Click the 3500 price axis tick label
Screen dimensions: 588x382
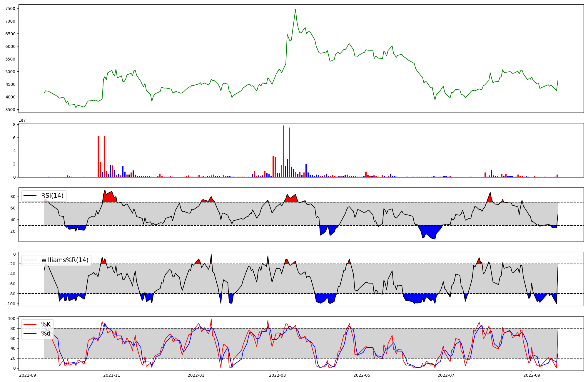(x=10, y=110)
